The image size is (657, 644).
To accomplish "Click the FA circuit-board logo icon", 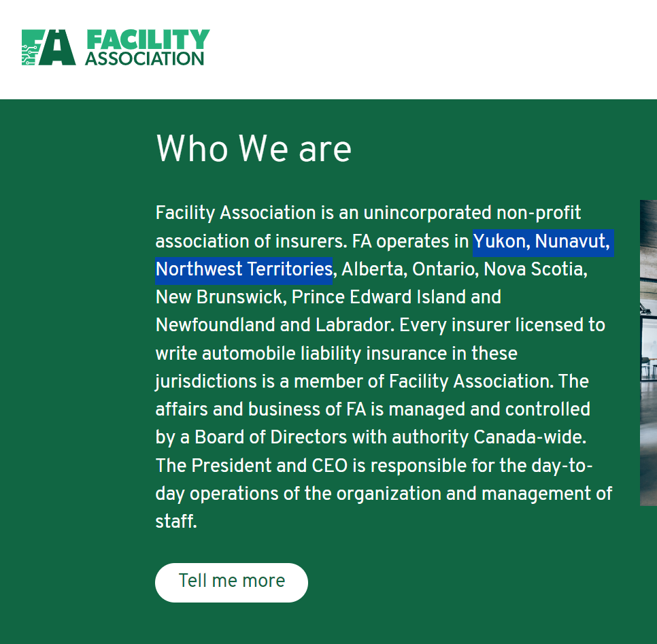I will tap(48, 47).
